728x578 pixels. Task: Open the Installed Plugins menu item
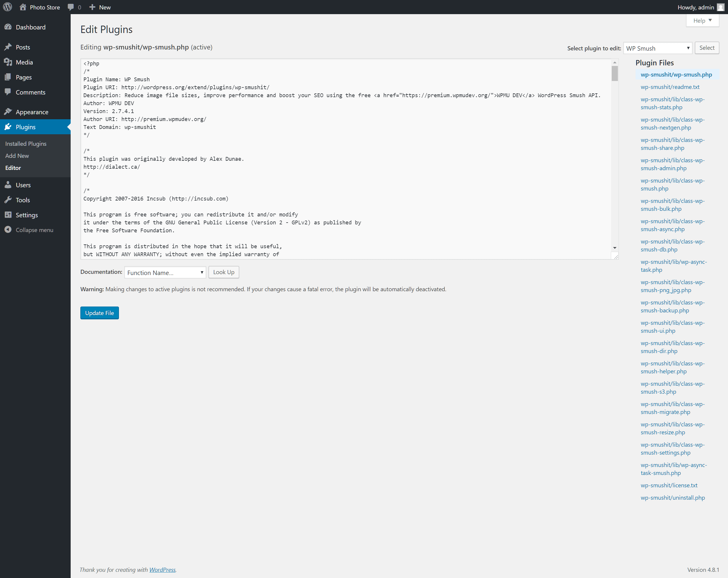(25, 143)
